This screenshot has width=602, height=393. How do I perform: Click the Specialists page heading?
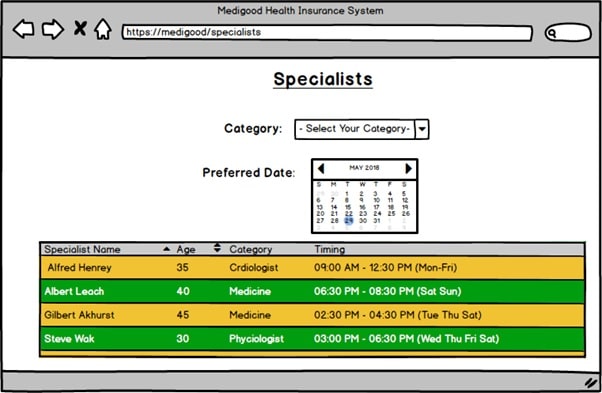(323, 79)
